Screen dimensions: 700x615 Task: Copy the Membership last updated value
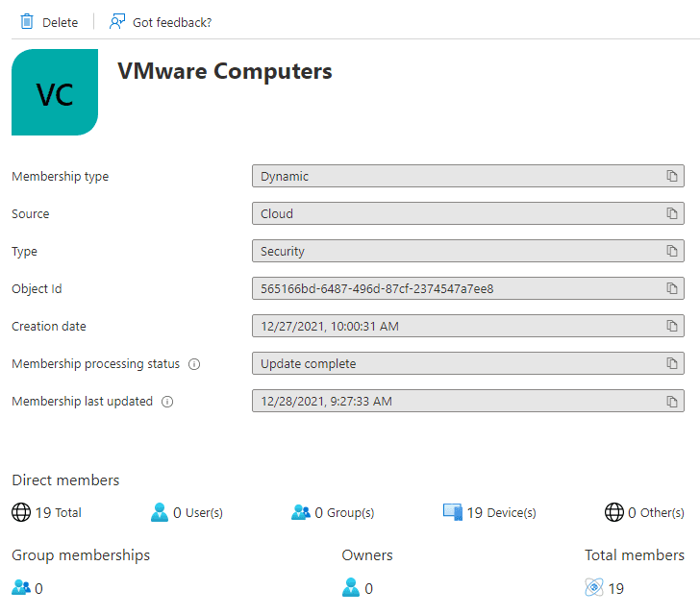tap(671, 402)
